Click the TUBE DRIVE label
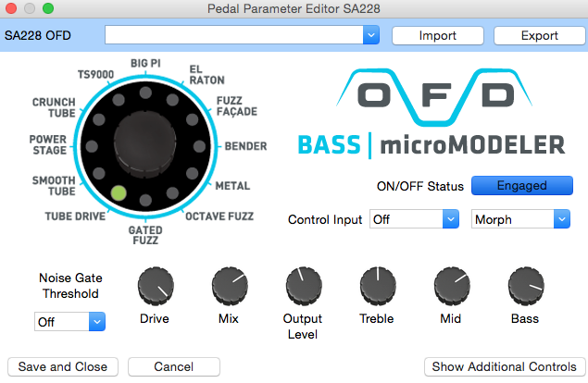Image resolution: width=588 pixels, height=383 pixels. tap(75, 216)
